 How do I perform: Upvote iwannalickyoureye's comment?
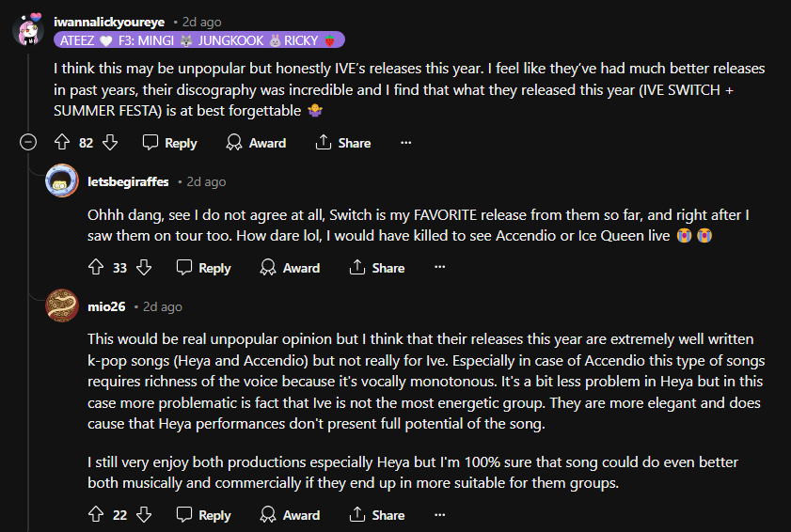pyautogui.click(x=62, y=143)
